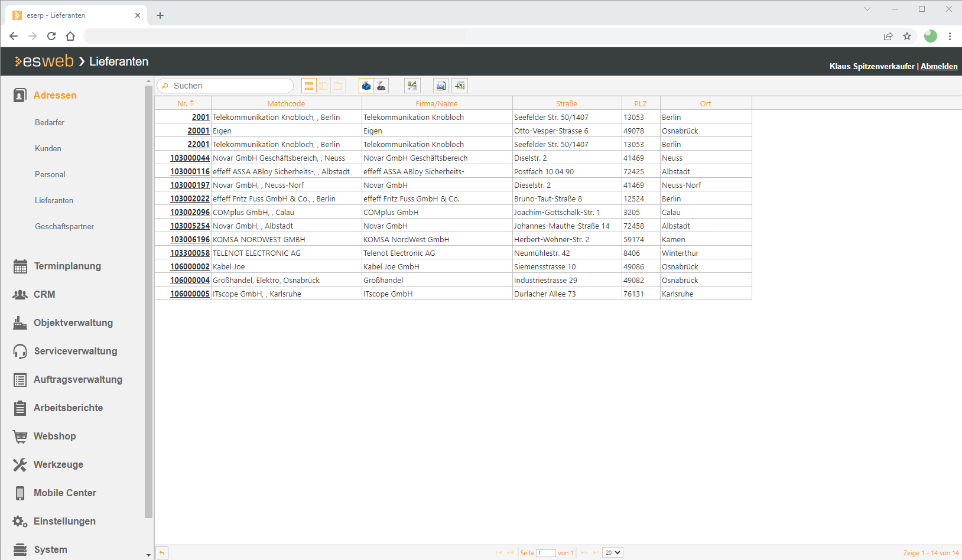This screenshot has width=962, height=560.
Task: Open Bedarfer in the sidebar
Action: tap(50, 122)
